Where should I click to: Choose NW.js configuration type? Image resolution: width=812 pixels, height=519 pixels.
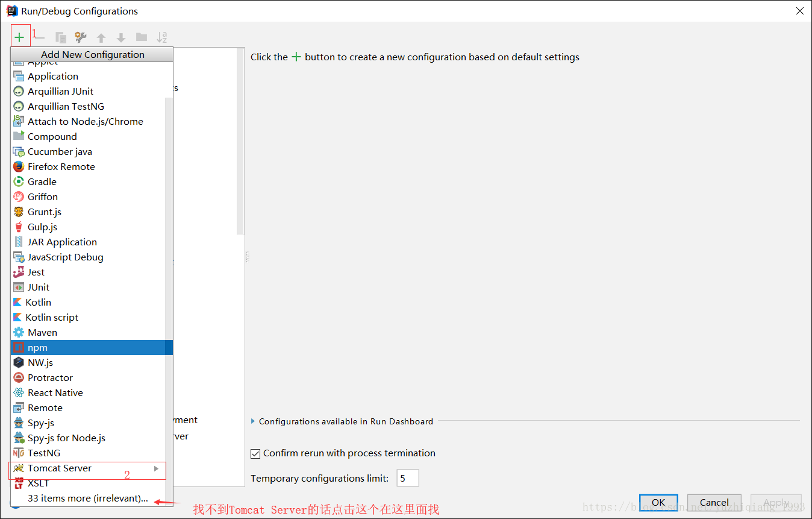click(x=88, y=362)
